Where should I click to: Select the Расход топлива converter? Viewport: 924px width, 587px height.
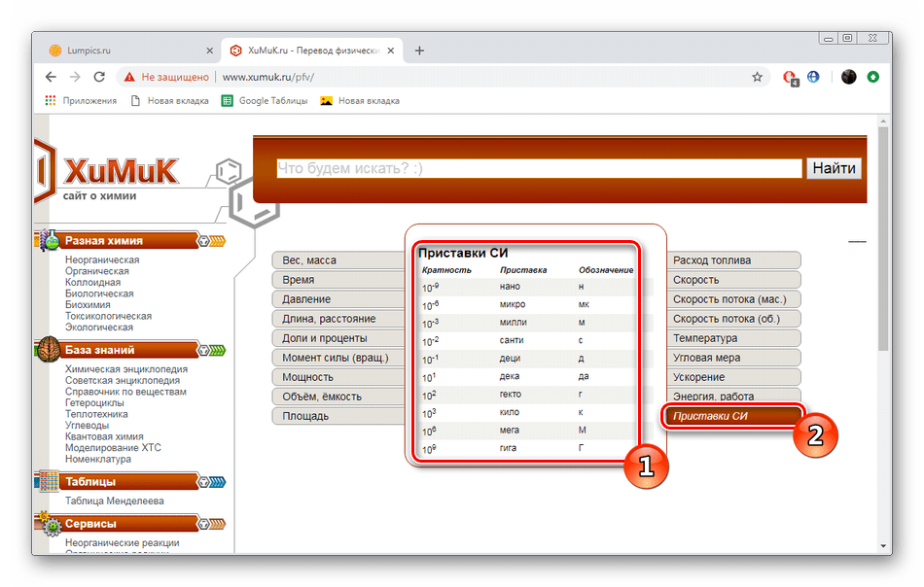(x=733, y=260)
